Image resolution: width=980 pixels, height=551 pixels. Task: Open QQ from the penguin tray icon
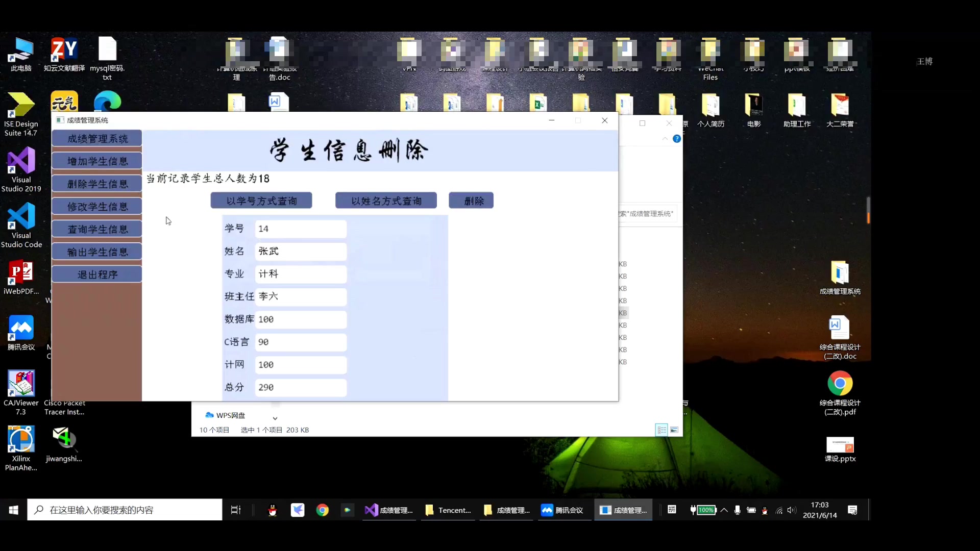[x=273, y=510]
